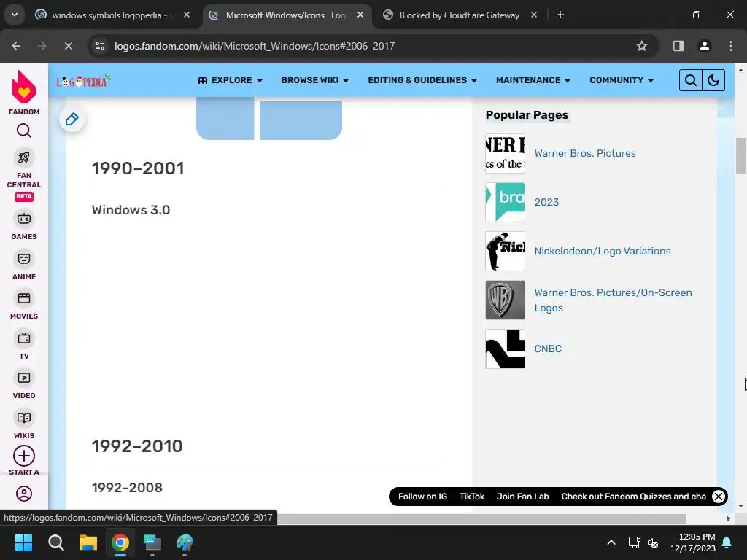
Task: Open Fan Central rocket icon
Action: 24,157
